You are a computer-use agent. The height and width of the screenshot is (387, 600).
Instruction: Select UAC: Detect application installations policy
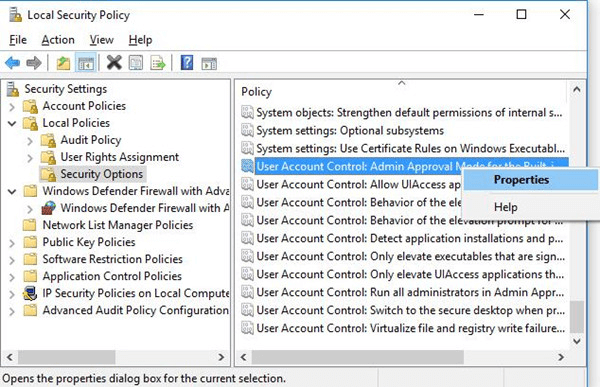tap(409, 238)
